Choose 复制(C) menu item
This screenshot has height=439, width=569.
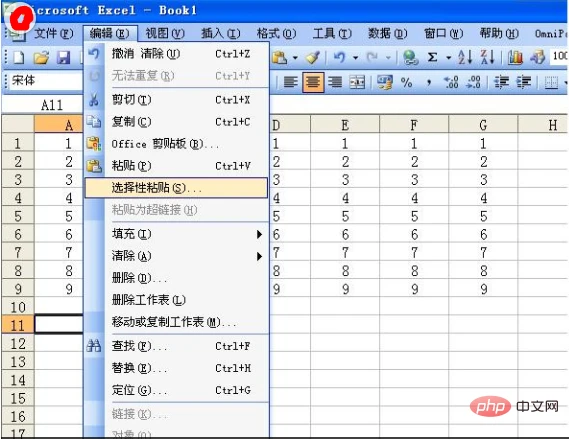point(177,122)
